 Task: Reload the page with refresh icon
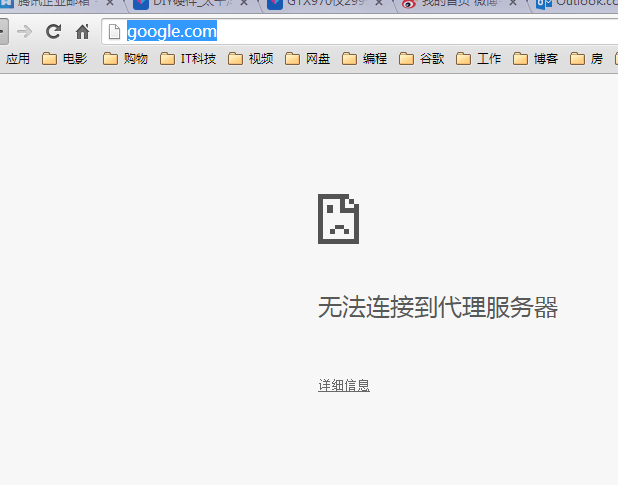click(53, 32)
